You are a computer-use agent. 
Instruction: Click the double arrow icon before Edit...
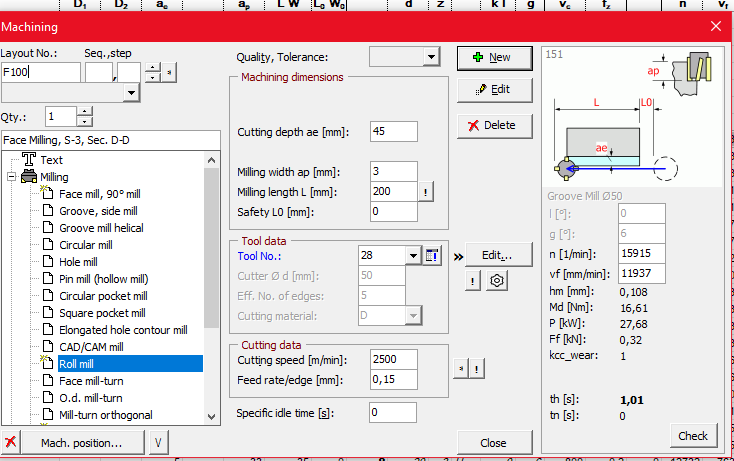click(458, 256)
